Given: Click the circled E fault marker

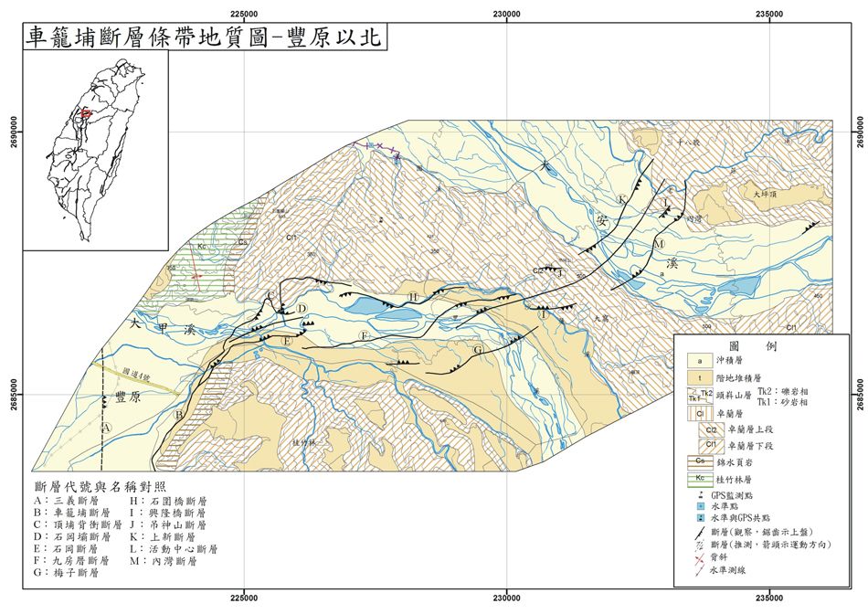Looking at the screenshot, I should tap(287, 341).
